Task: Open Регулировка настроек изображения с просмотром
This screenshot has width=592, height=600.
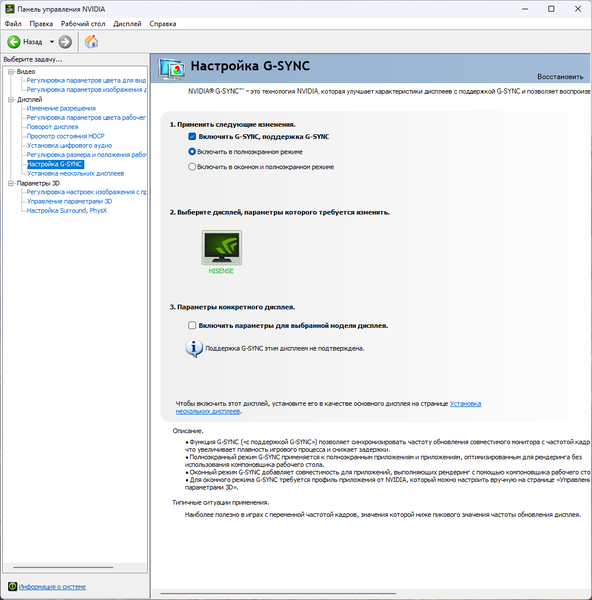Action: click(86, 192)
